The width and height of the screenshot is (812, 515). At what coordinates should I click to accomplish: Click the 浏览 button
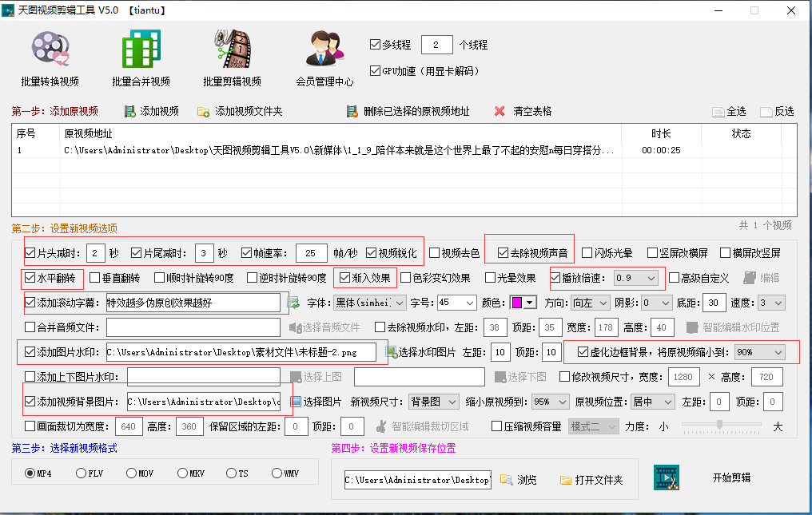click(519, 480)
